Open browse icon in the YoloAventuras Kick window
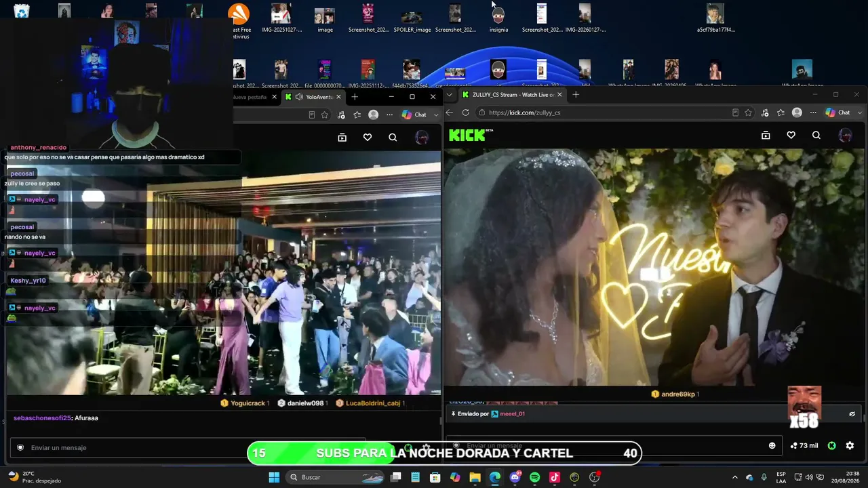The width and height of the screenshot is (868, 488). click(342, 138)
